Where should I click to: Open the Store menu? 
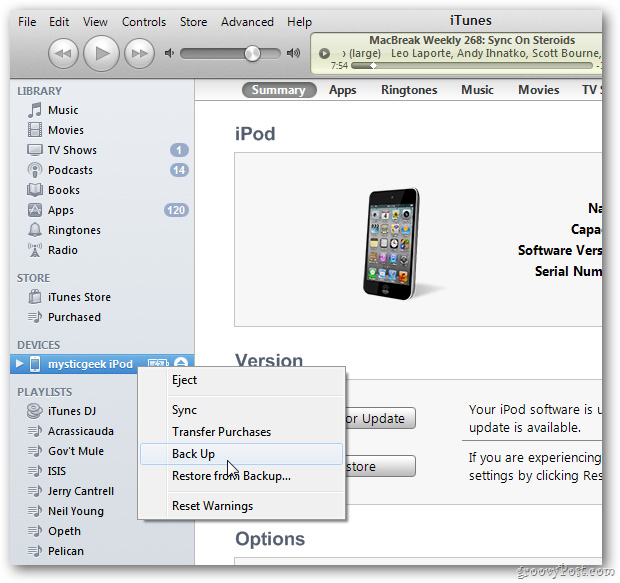193,22
